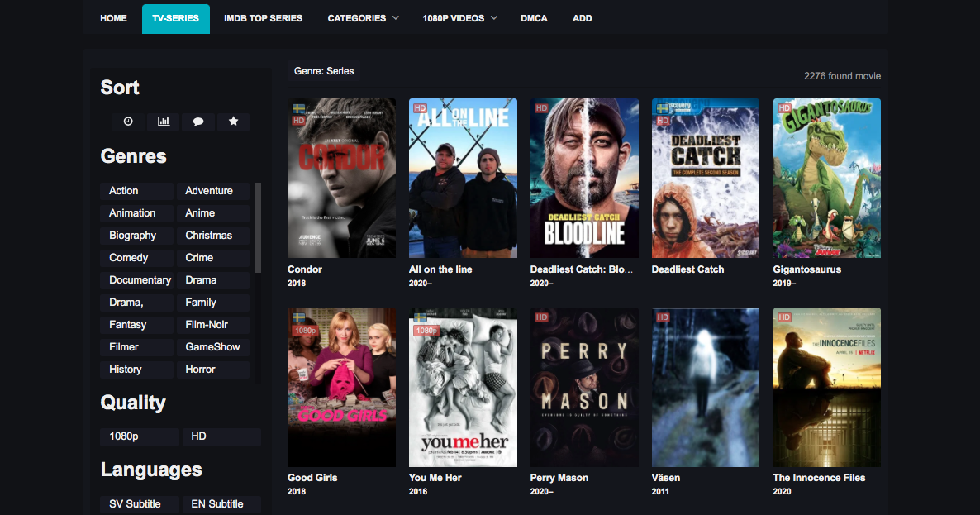Image resolution: width=980 pixels, height=515 pixels.
Task: Choose EN Subtitle language filter
Action: [221, 503]
